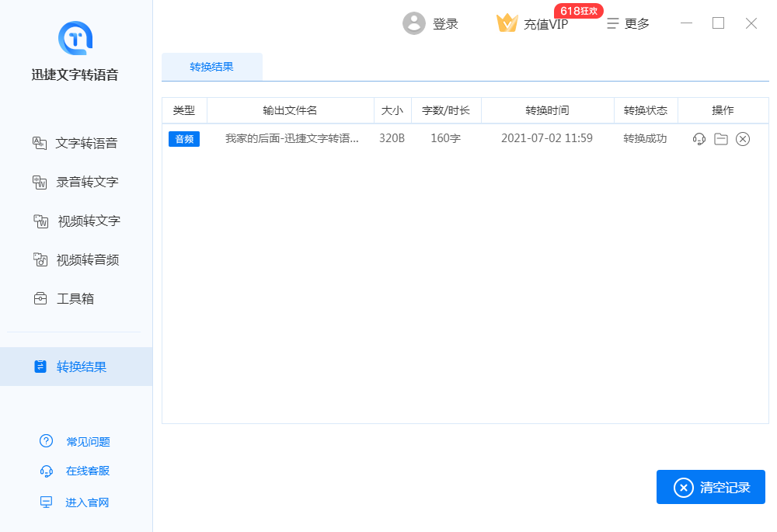
Task: Close the application window
Action: 751,23
